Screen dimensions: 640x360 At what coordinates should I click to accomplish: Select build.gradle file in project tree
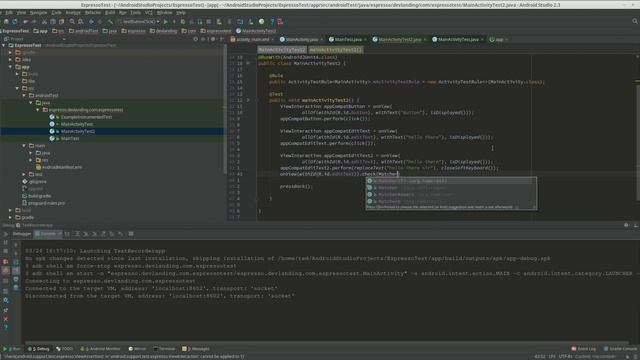coord(40,196)
